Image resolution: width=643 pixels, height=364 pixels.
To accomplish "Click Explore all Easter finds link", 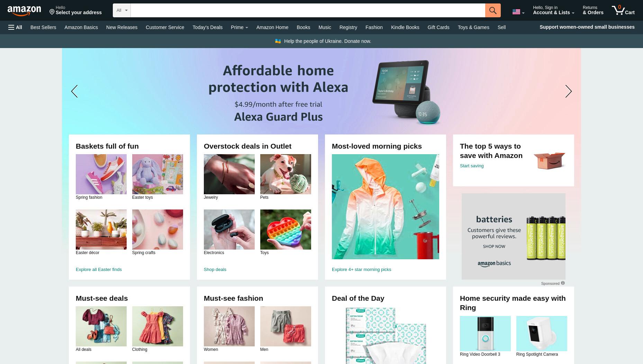I will click(99, 270).
